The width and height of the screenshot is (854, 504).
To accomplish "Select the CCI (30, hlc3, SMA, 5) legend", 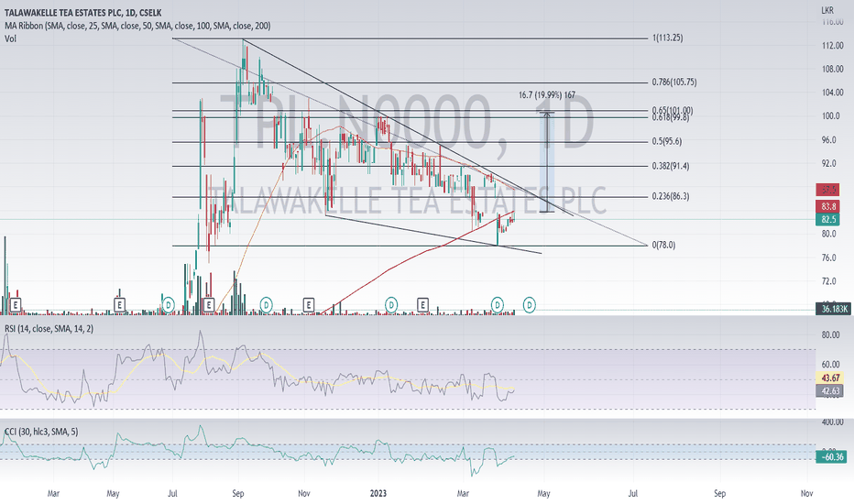I will pyautogui.click(x=41, y=432).
